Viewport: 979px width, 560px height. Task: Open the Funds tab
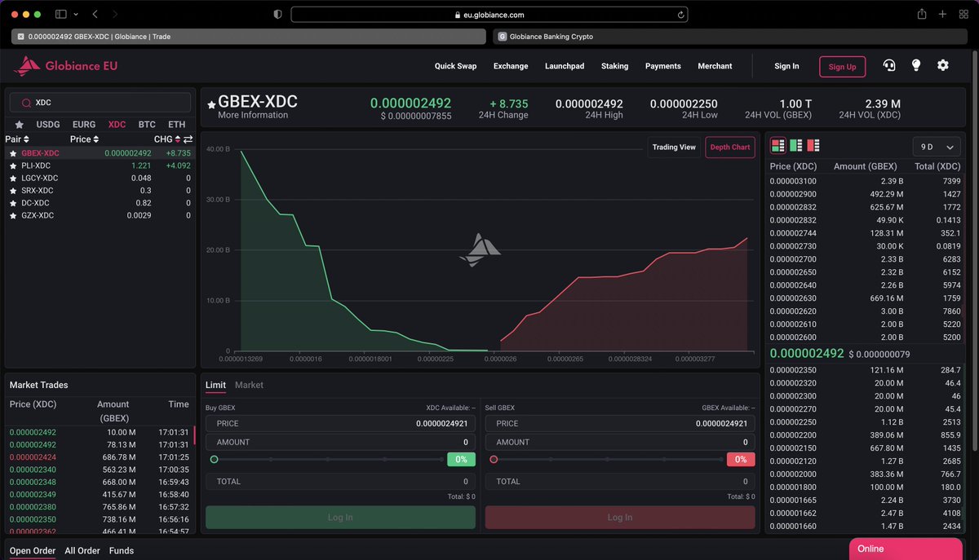(122, 551)
